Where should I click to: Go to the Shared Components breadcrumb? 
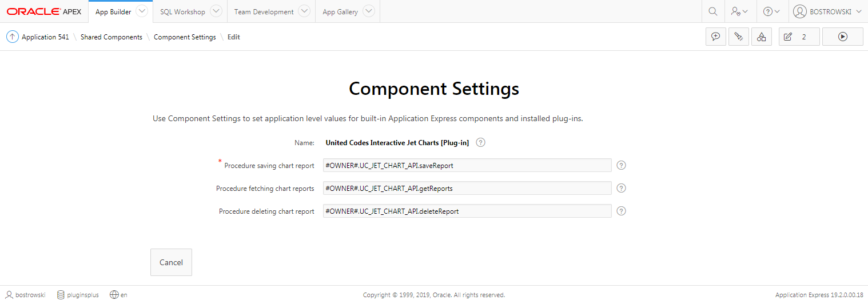(112, 37)
